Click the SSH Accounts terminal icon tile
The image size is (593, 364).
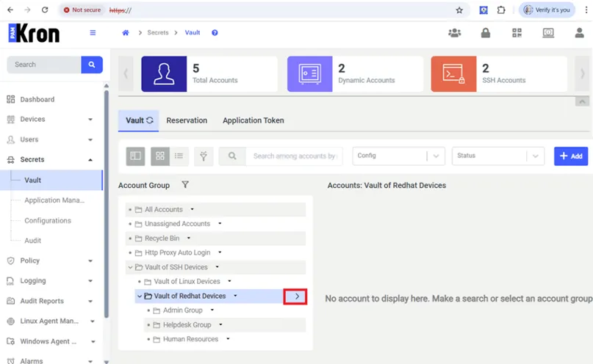[454, 74]
